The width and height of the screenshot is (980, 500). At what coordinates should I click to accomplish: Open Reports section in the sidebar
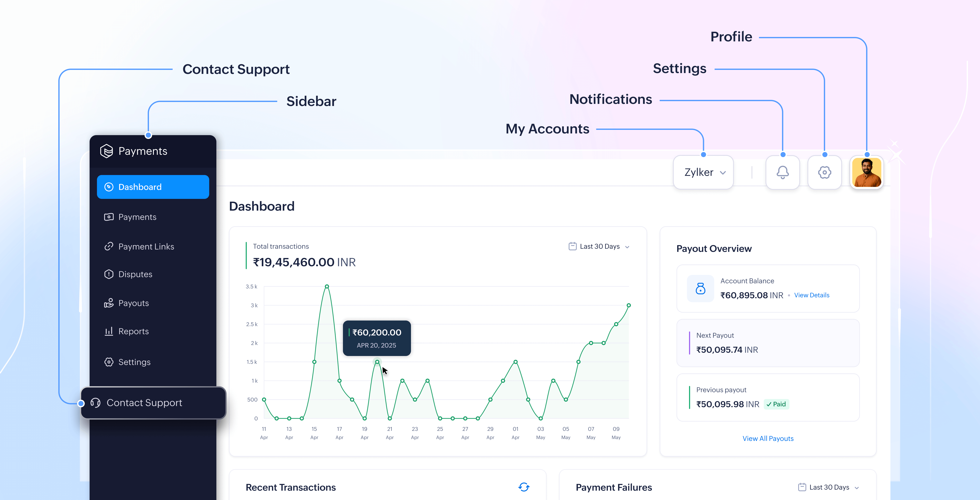pos(133,331)
